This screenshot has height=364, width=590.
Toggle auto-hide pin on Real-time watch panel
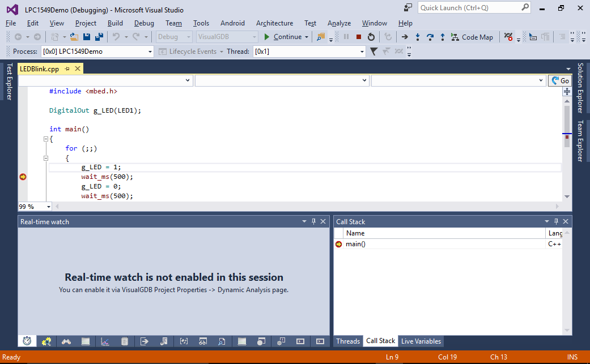point(313,222)
